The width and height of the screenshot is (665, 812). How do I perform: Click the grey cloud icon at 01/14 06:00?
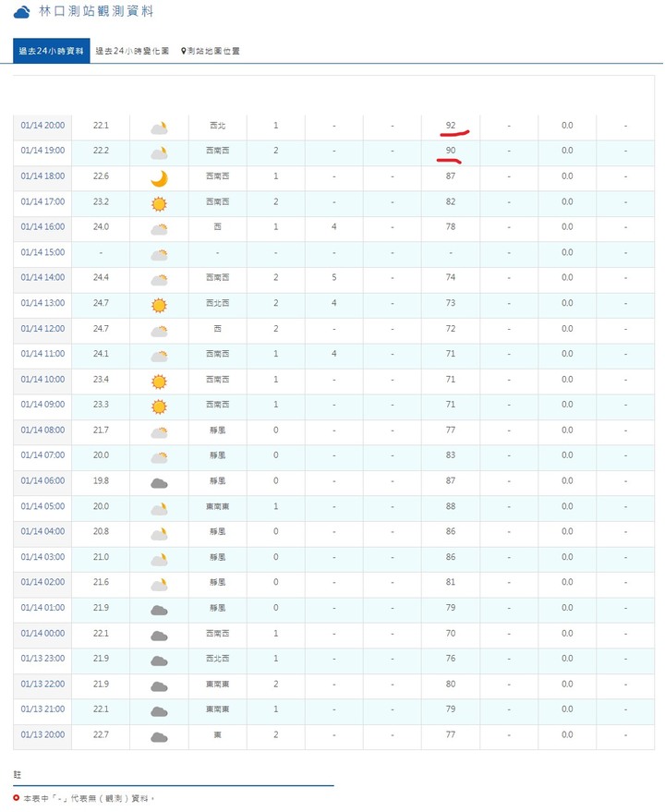point(159,483)
